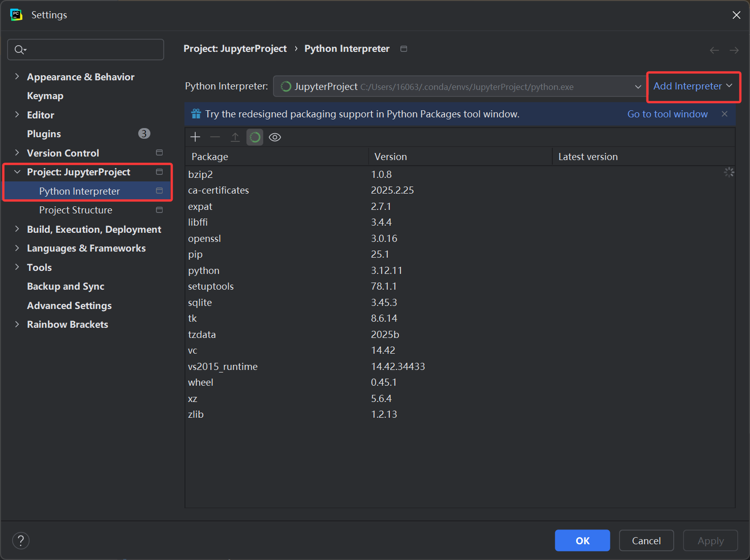Click the Version column header
The image size is (750, 560).
(x=460, y=157)
